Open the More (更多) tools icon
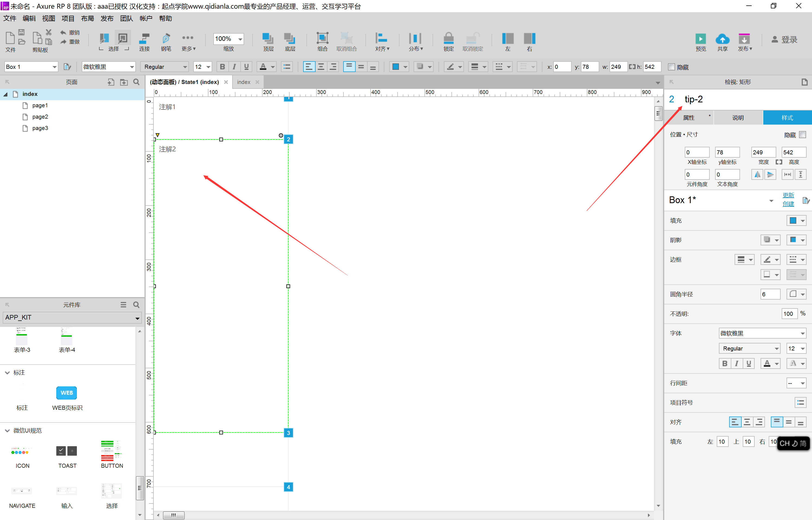Screen dimensions: 812x520 click(188, 37)
